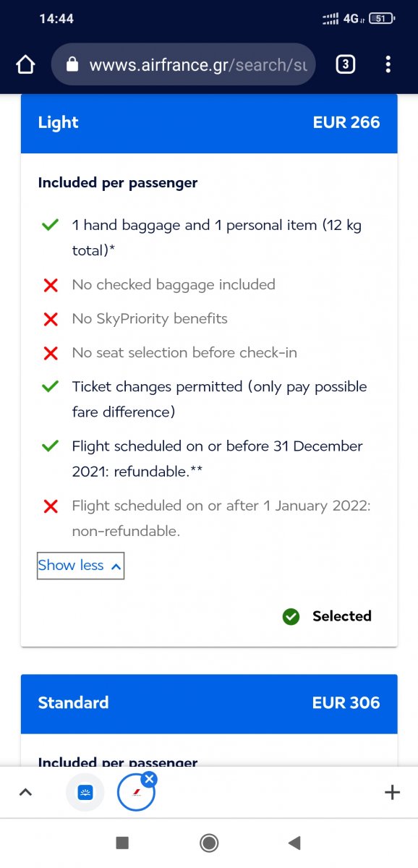Close the Air France tab via blue X
This screenshot has width=418, height=868.
(149, 779)
